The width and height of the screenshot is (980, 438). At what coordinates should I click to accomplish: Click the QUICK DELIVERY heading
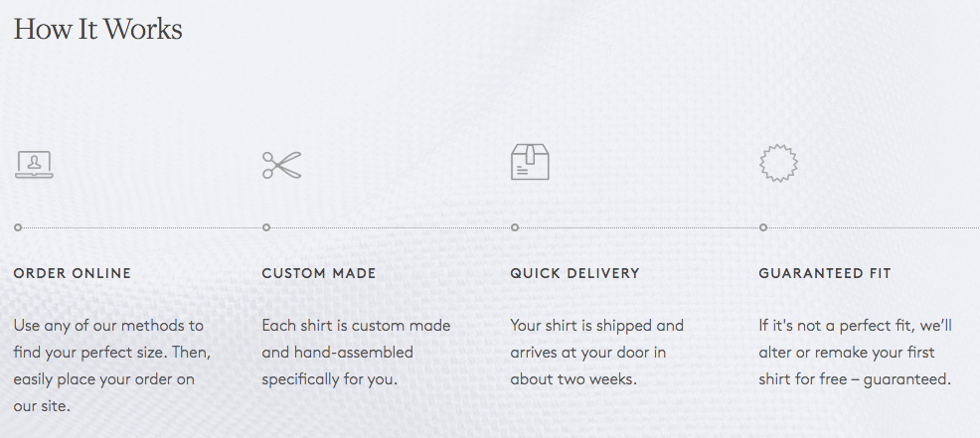(x=574, y=273)
